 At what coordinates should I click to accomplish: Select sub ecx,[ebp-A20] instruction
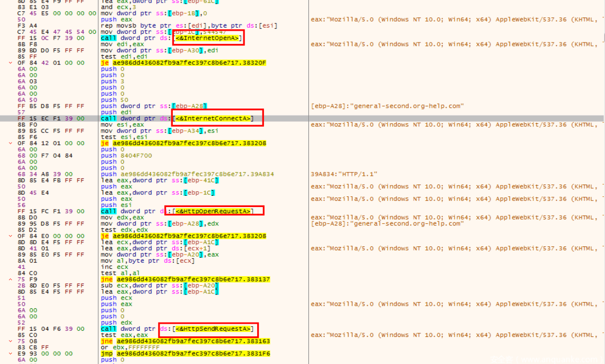coord(160,285)
